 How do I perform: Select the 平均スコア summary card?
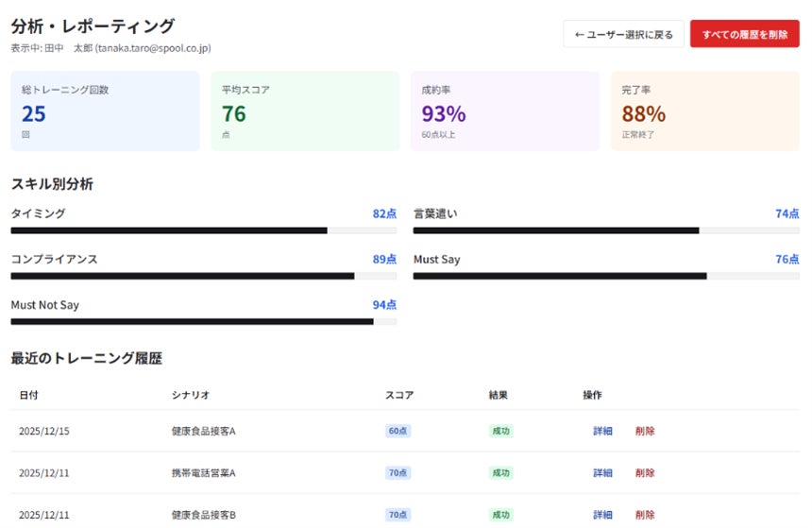[305, 111]
